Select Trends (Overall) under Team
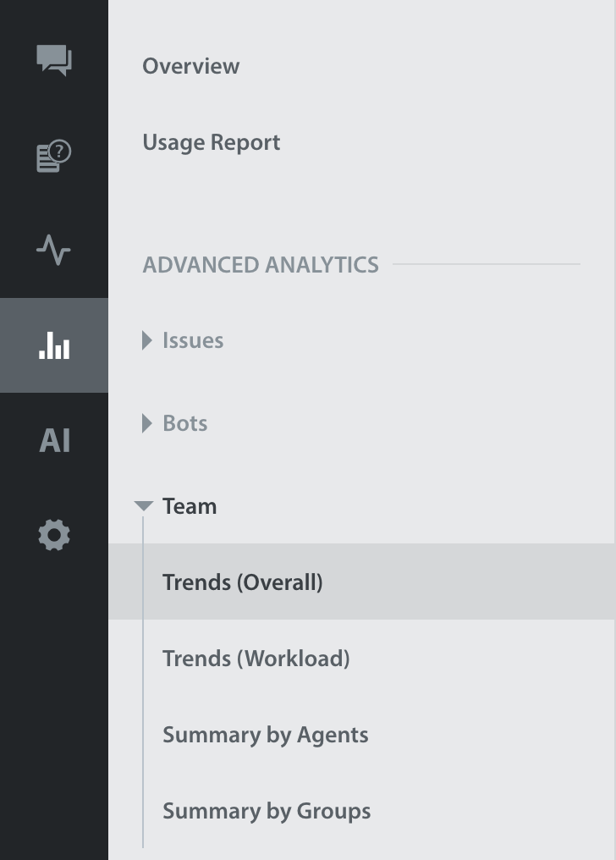This screenshot has width=616, height=860. coord(242,582)
